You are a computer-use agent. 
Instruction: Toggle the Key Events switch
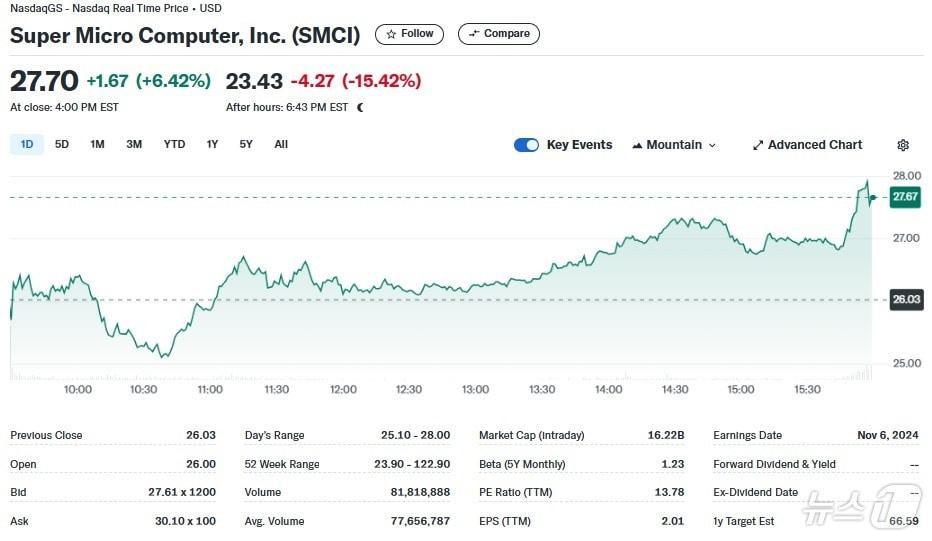click(x=526, y=145)
